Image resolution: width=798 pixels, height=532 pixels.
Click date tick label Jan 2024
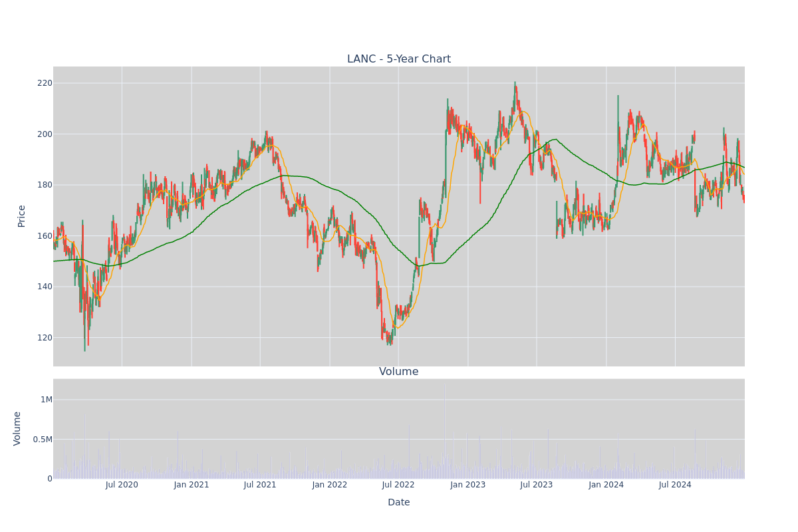click(x=606, y=485)
